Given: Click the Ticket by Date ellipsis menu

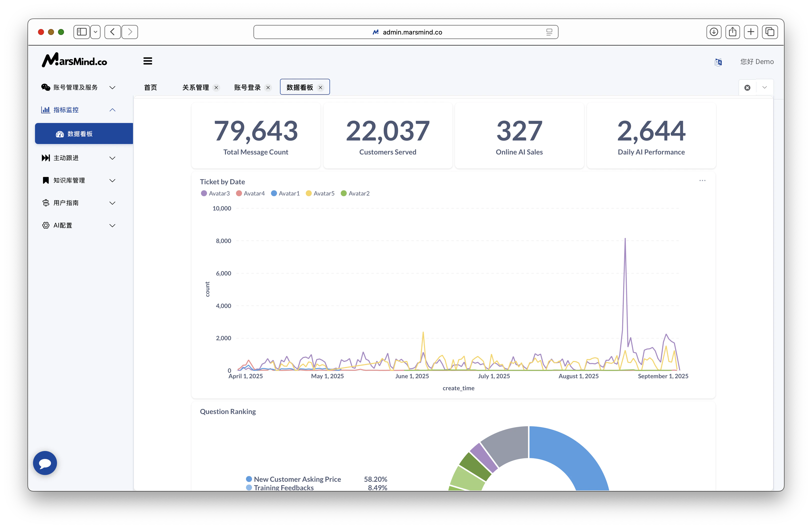Looking at the screenshot, I should [x=702, y=180].
